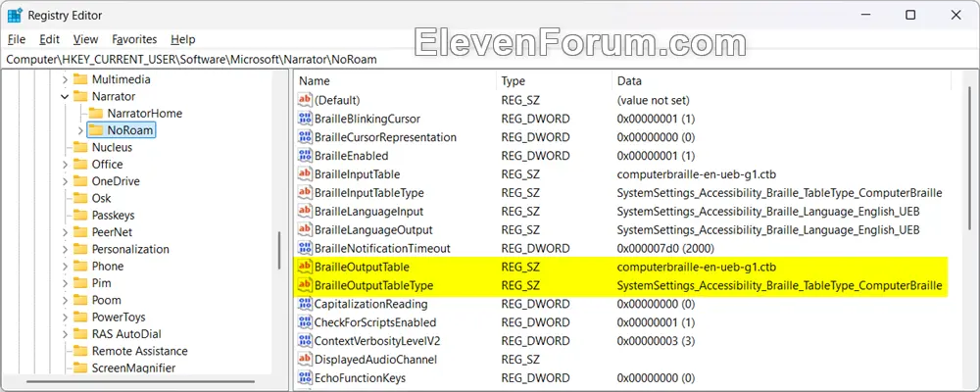This screenshot has width=980, height=392.
Task: Select the DisplayedAudioChannel string value icon
Action: pos(305,360)
